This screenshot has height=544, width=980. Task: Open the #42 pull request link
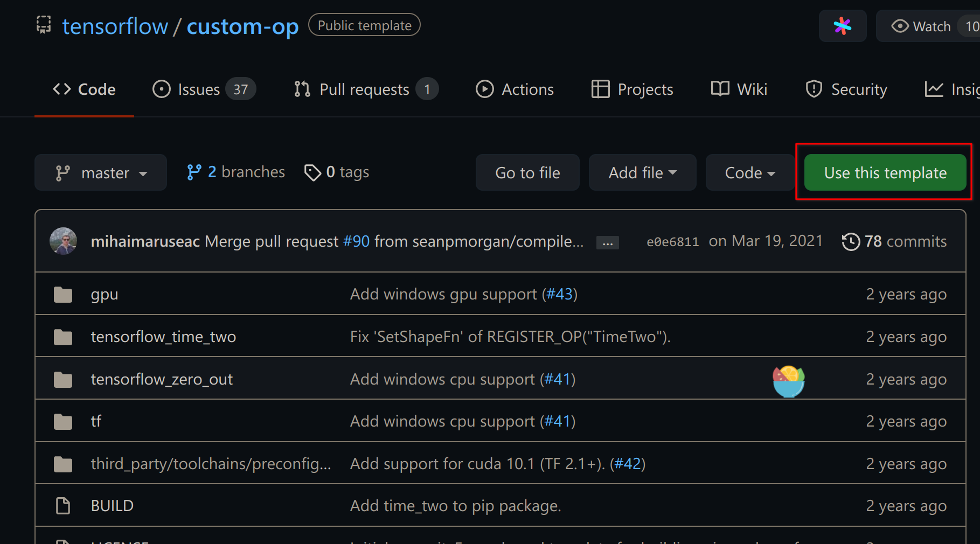(628, 464)
